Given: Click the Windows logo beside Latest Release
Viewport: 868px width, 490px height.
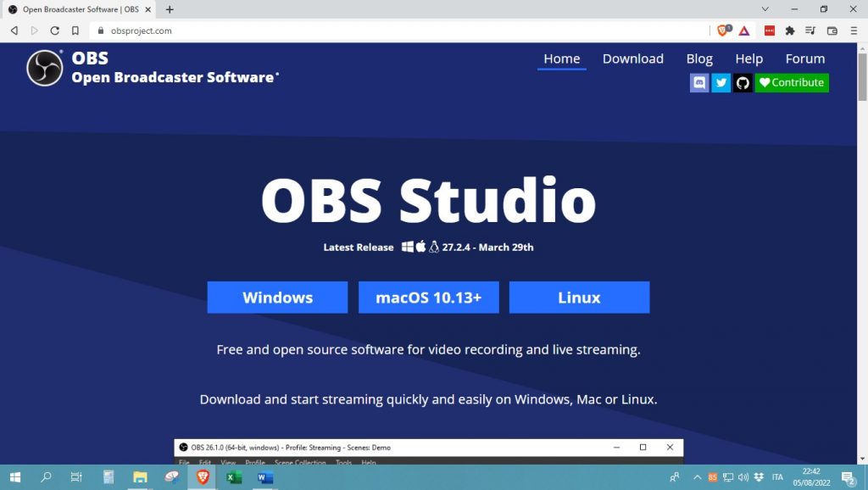Looking at the screenshot, I should pyautogui.click(x=407, y=247).
